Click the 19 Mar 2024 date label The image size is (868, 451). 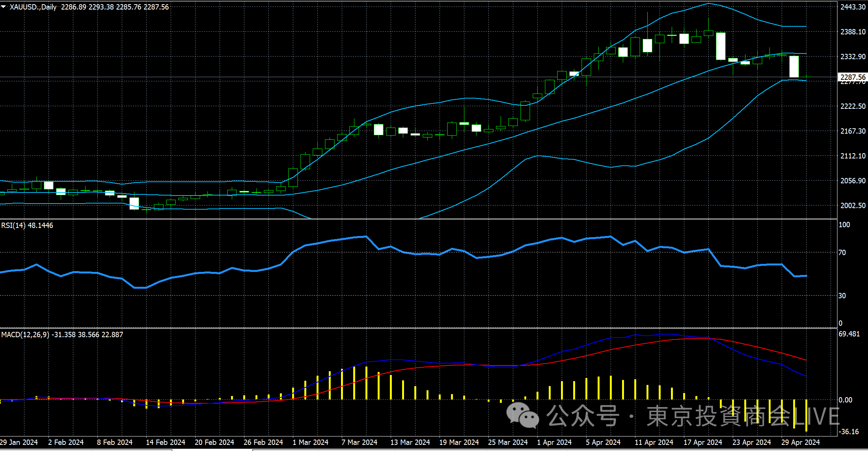point(459,442)
